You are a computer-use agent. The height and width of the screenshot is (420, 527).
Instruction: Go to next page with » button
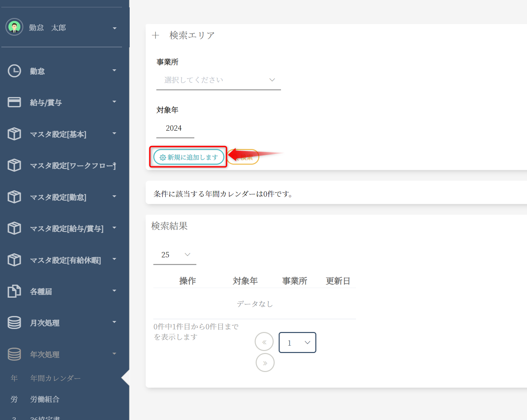point(265,363)
